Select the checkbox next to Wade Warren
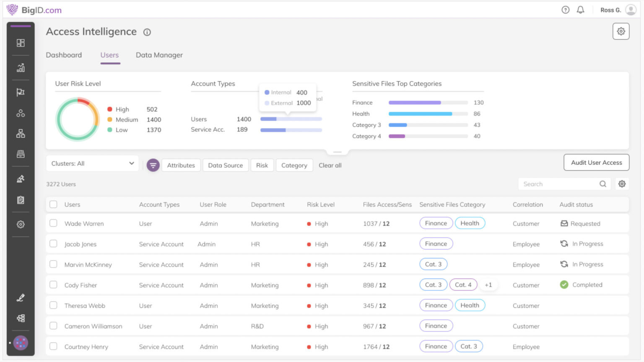The height and width of the screenshot is (362, 644). pos(53,223)
